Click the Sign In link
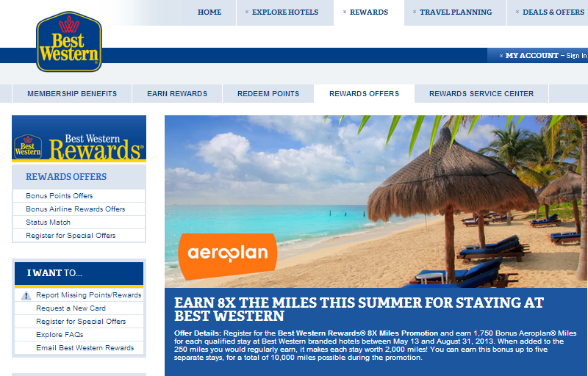588x376 pixels. [576, 56]
